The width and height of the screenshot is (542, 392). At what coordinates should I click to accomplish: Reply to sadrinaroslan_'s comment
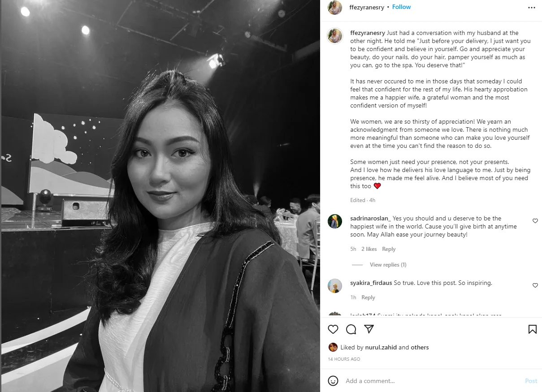point(389,249)
